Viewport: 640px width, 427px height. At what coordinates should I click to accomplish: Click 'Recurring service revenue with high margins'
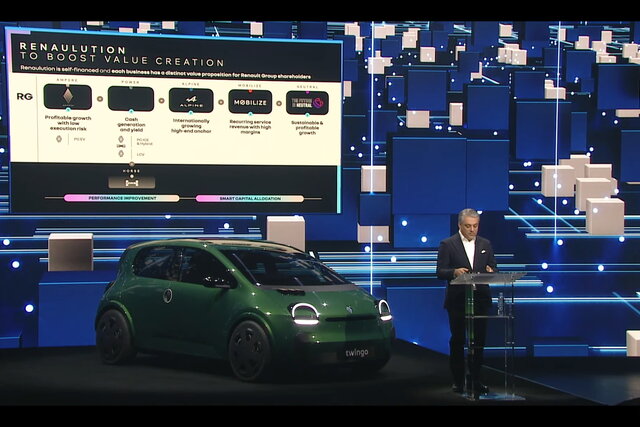pos(250,127)
